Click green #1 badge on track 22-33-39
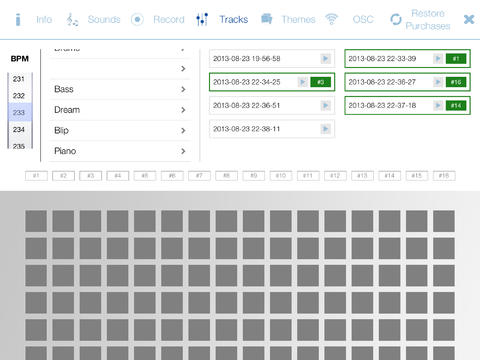This screenshot has height=360, width=480. pos(456,59)
